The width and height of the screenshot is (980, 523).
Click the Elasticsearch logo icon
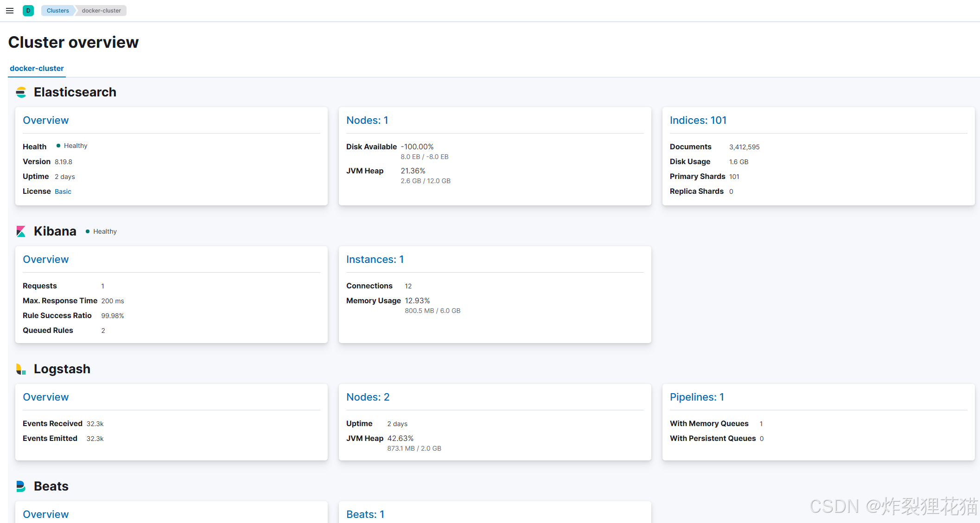tap(21, 92)
